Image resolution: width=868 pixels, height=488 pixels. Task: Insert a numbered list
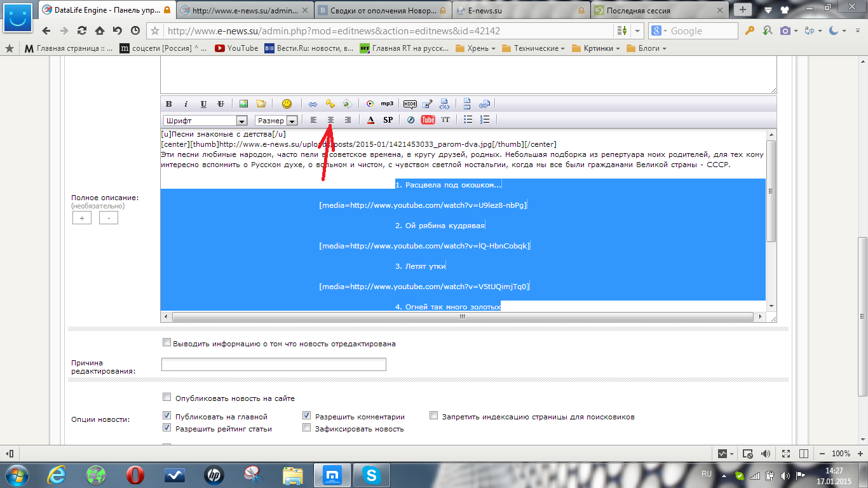pyautogui.click(x=485, y=119)
